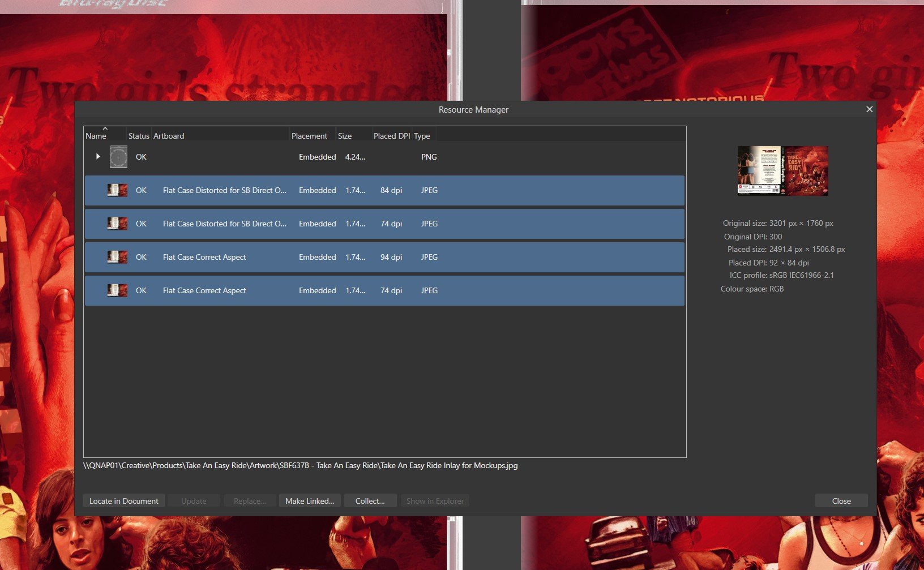The width and height of the screenshot is (924, 570).
Task: Click thumbnail of the 94 dpi JPEG row
Action: pos(117,257)
